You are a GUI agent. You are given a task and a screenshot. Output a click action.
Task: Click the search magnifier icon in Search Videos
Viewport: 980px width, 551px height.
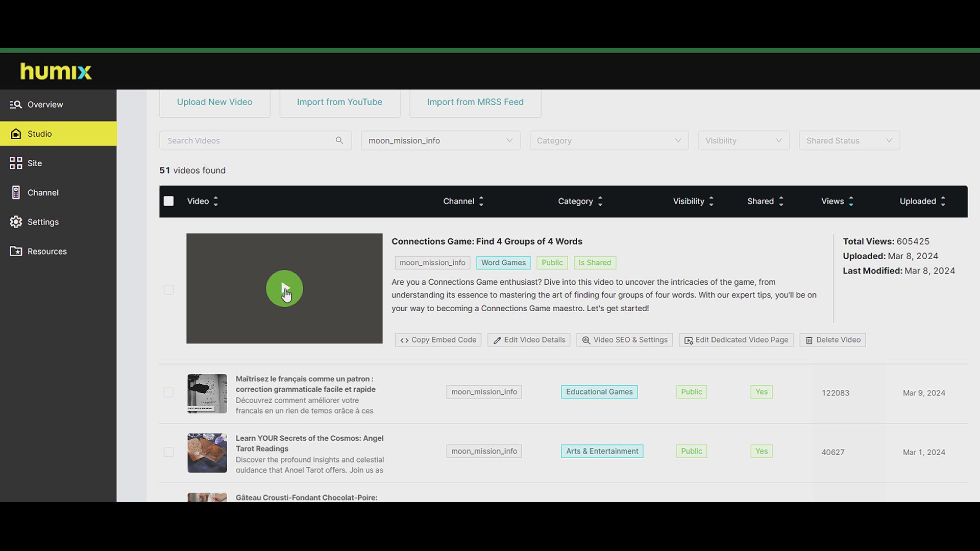tap(339, 140)
